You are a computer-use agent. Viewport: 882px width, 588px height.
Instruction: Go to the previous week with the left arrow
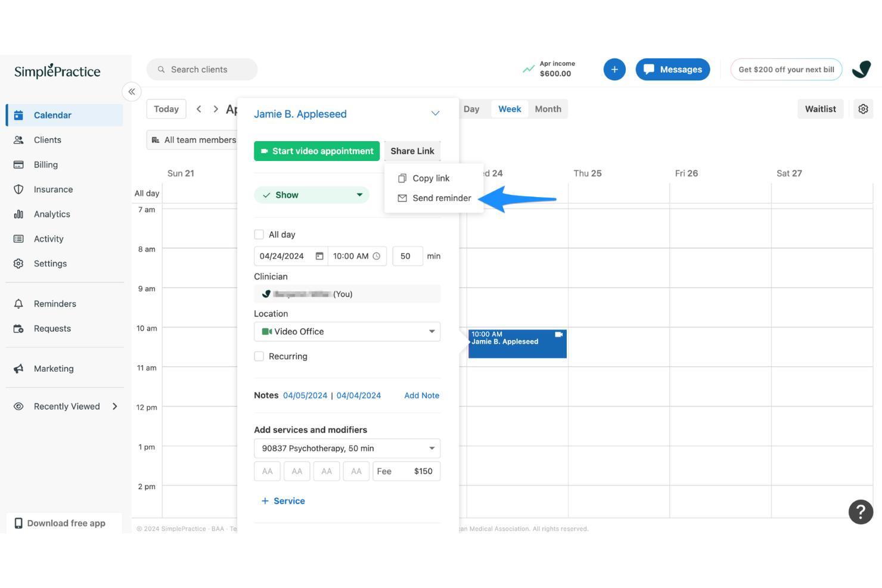point(199,109)
